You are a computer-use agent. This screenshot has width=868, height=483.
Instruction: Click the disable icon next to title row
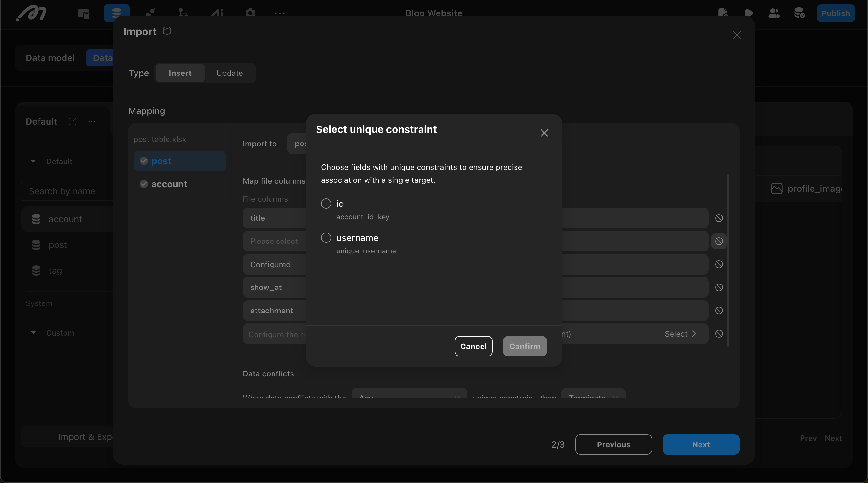click(x=719, y=218)
